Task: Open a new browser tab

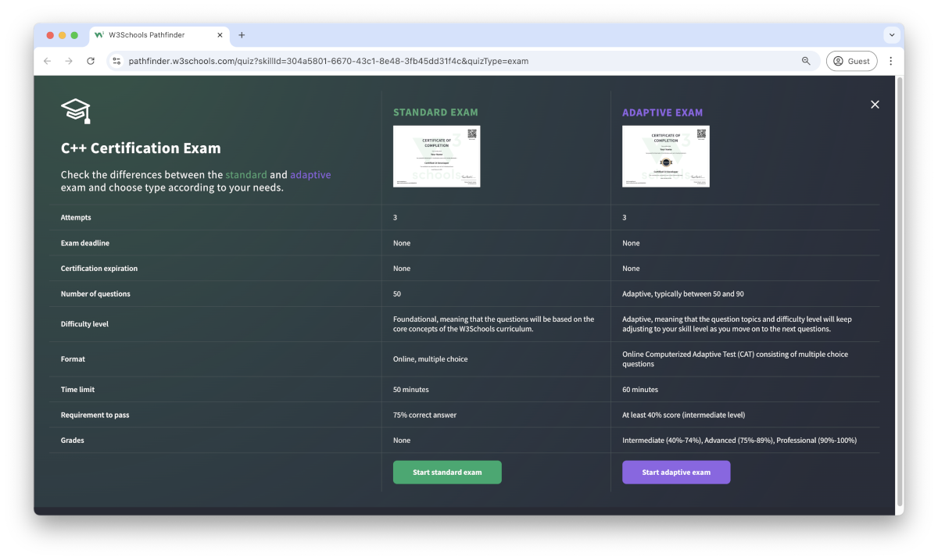Action: (242, 35)
